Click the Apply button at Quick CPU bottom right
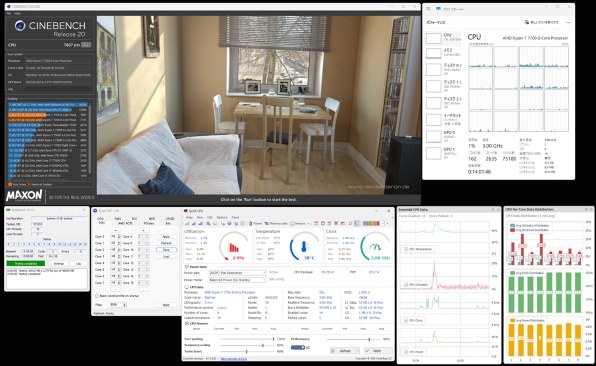596x366 pixels. coord(378,351)
